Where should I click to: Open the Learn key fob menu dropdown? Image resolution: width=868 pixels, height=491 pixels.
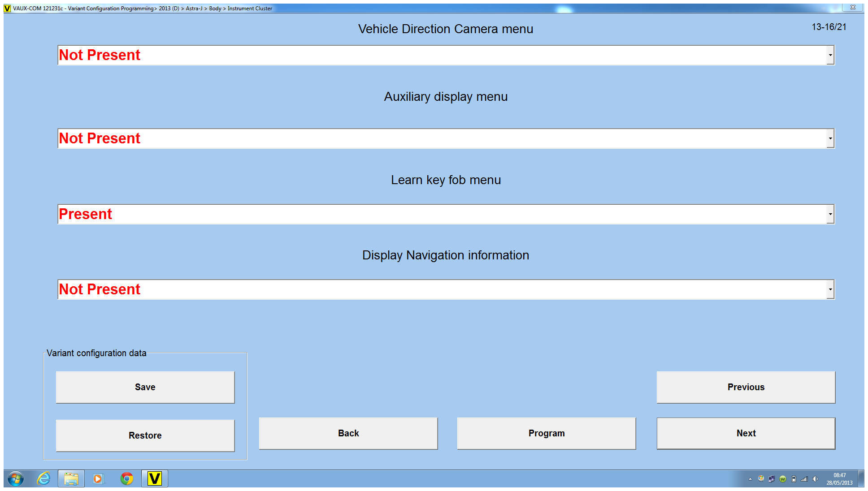(830, 214)
